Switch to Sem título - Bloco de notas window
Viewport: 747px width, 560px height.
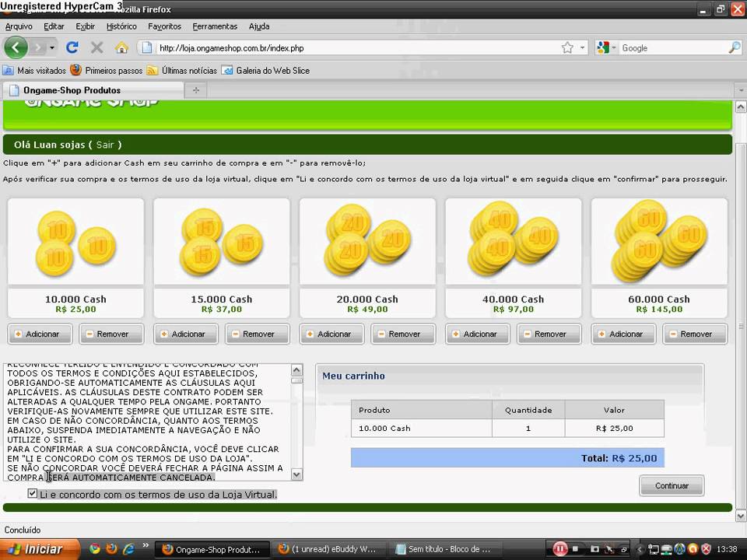click(446, 550)
